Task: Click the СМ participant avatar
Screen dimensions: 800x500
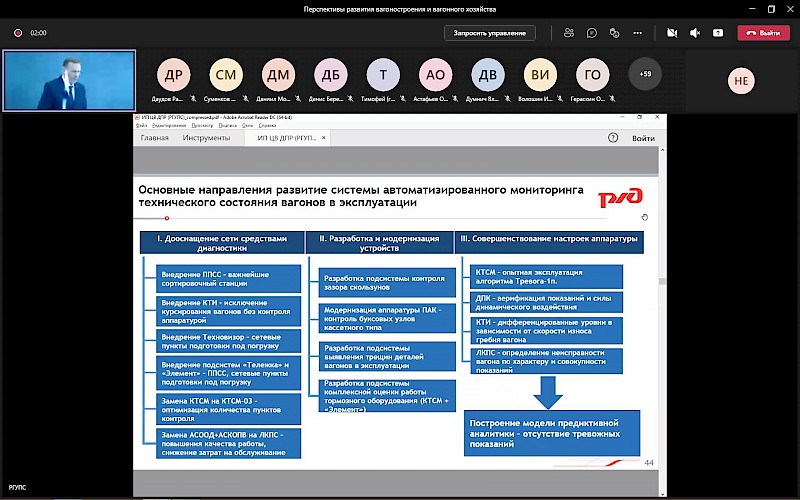Action: (x=226, y=75)
